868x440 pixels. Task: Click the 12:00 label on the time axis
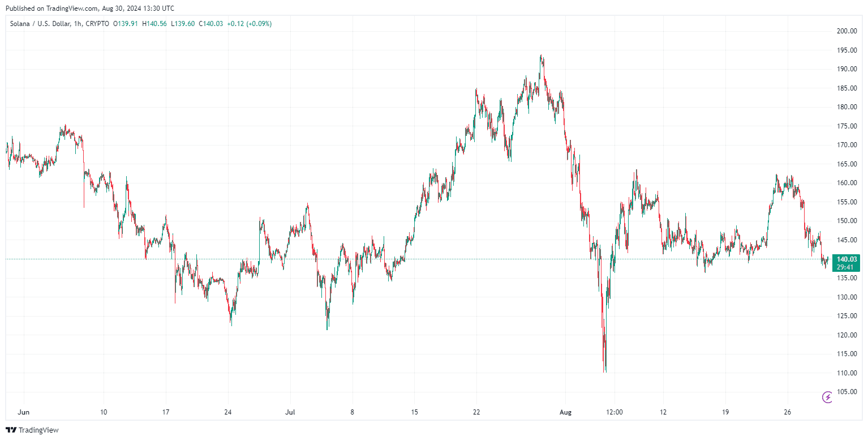click(614, 412)
